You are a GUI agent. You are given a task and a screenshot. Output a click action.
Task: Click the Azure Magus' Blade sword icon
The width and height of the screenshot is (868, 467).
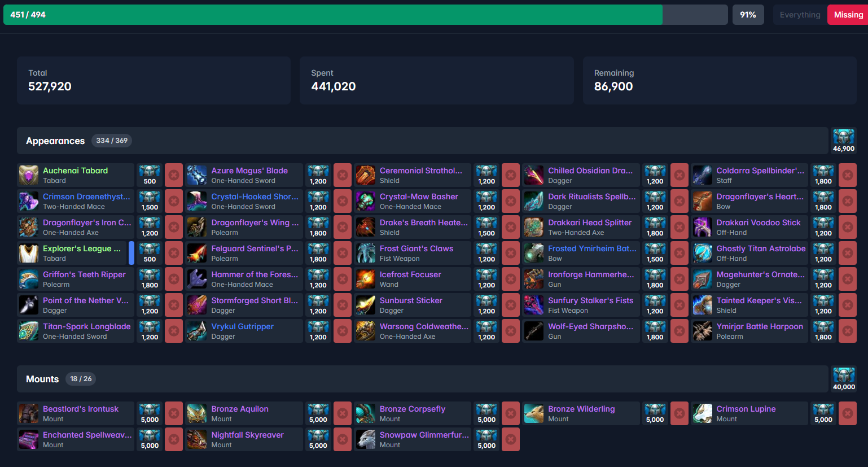[197, 175]
